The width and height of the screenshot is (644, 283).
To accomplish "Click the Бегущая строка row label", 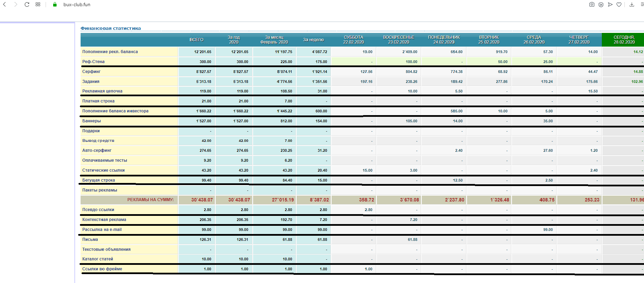I will tap(98, 180).
